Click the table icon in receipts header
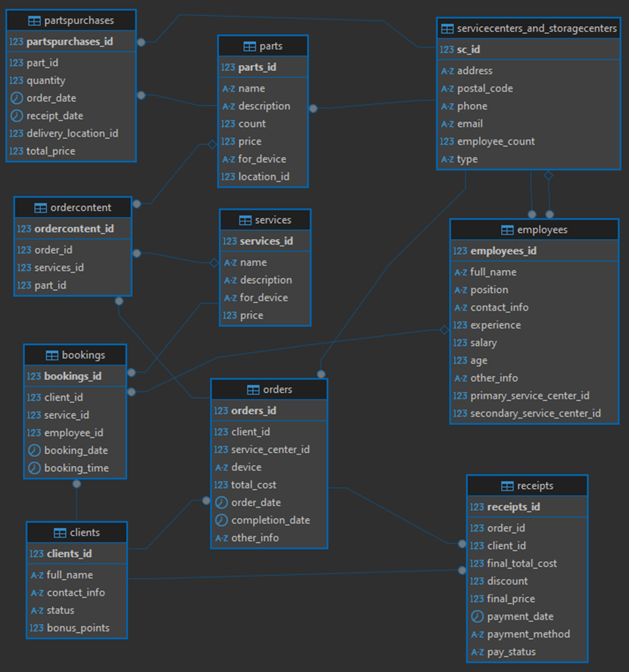The image size is (629, 672). (x=507, y=486)
